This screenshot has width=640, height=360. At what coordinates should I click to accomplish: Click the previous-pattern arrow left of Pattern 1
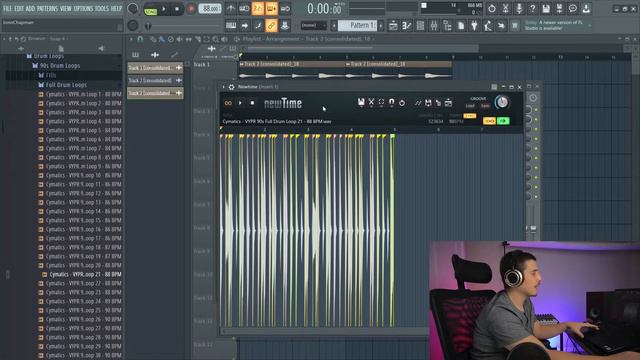point(334,26)
